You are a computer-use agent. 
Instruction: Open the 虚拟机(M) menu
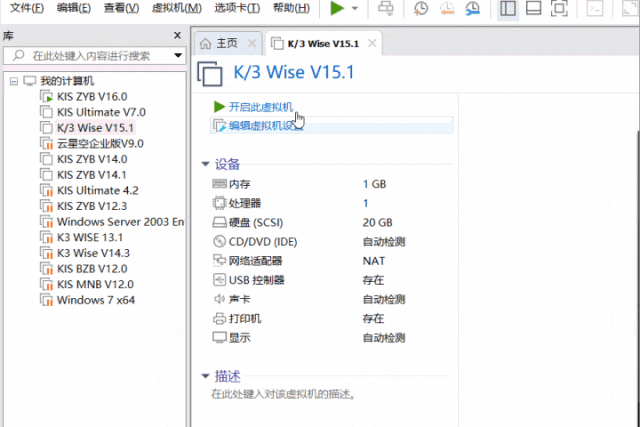(x=177, y=8)
